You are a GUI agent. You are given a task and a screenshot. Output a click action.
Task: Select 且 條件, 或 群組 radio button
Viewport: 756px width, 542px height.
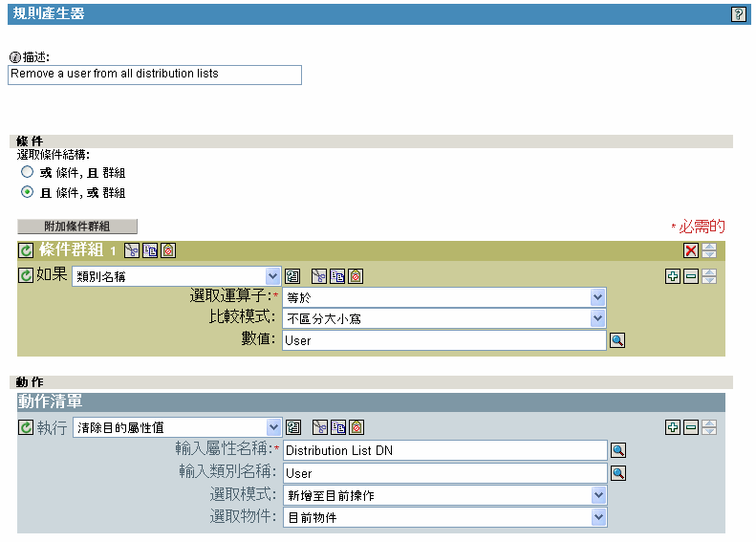click(x=27, y=192)
